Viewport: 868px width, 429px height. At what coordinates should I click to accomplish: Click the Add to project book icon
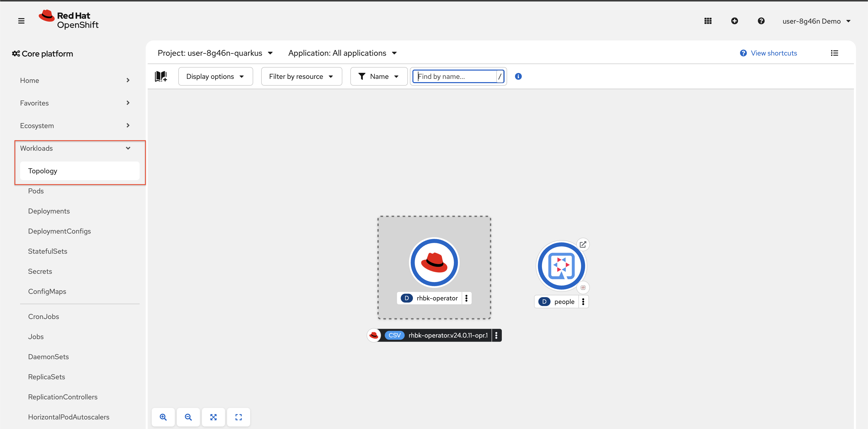pyautogui.click(x=161, y=77)
